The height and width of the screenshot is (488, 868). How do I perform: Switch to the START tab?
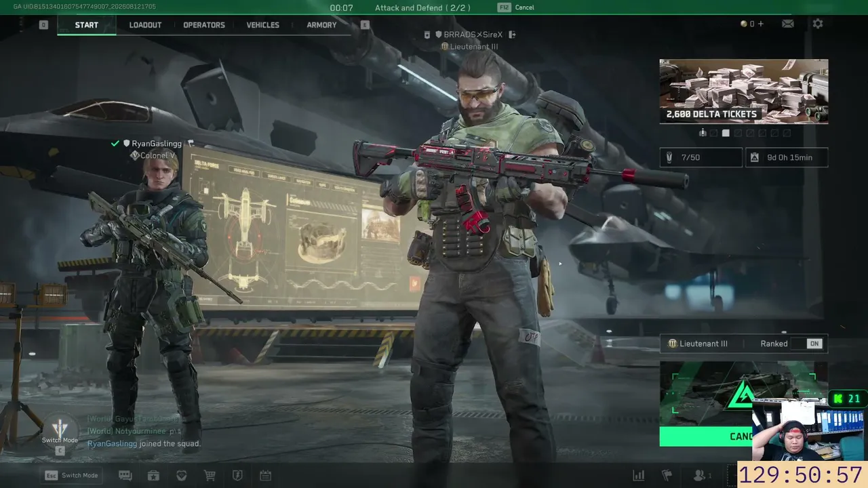[87, 25]
